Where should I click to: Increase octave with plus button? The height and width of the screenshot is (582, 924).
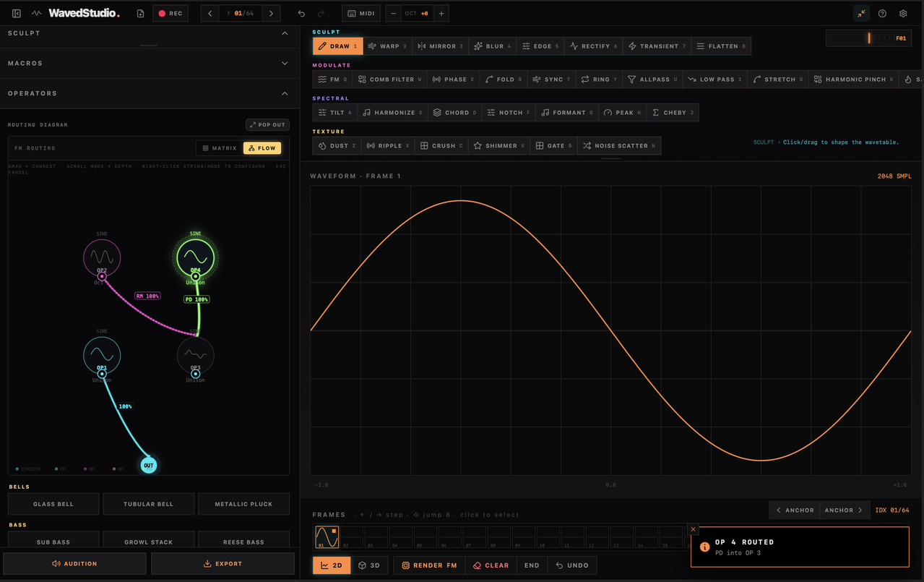[x=441, y=13]
